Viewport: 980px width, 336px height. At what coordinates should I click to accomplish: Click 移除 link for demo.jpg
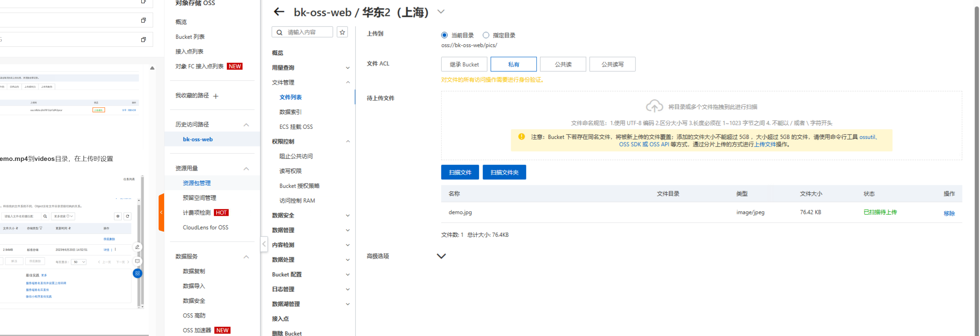(949, 213)
